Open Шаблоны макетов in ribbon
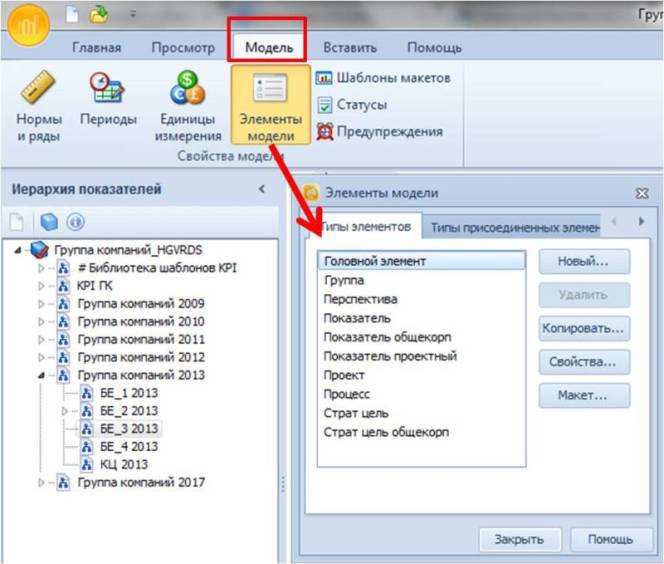 point(383,78)
